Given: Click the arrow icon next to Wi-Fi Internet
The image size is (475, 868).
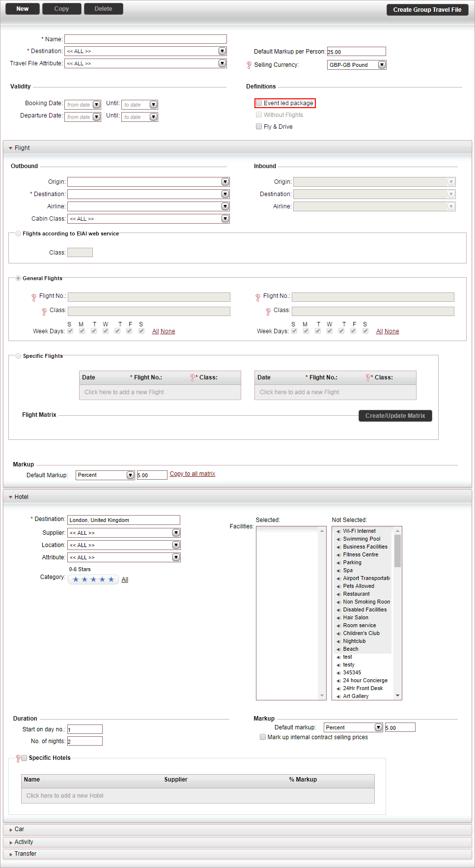Looking at the screenshot, I should pos(338,531).
